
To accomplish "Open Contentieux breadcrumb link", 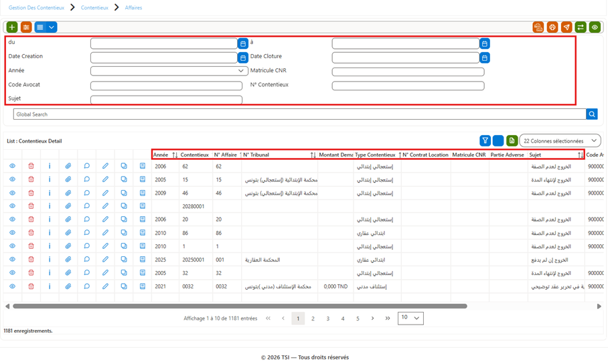I will 94,7.
